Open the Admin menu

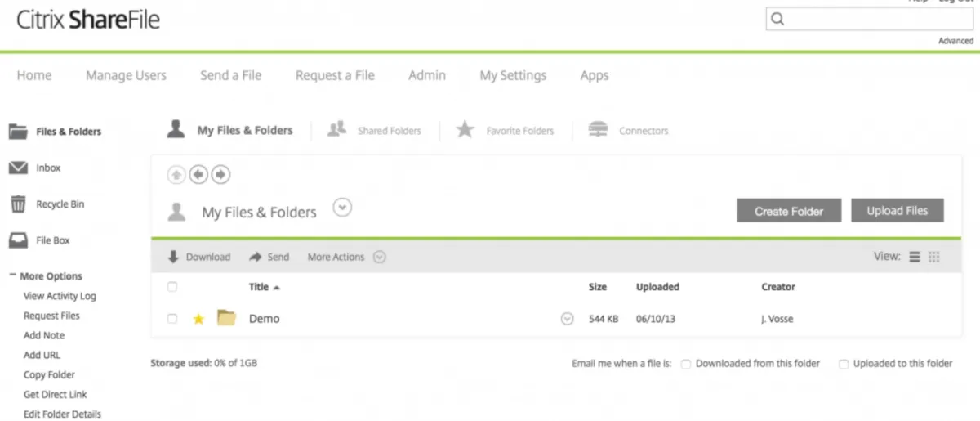point(427,75)
